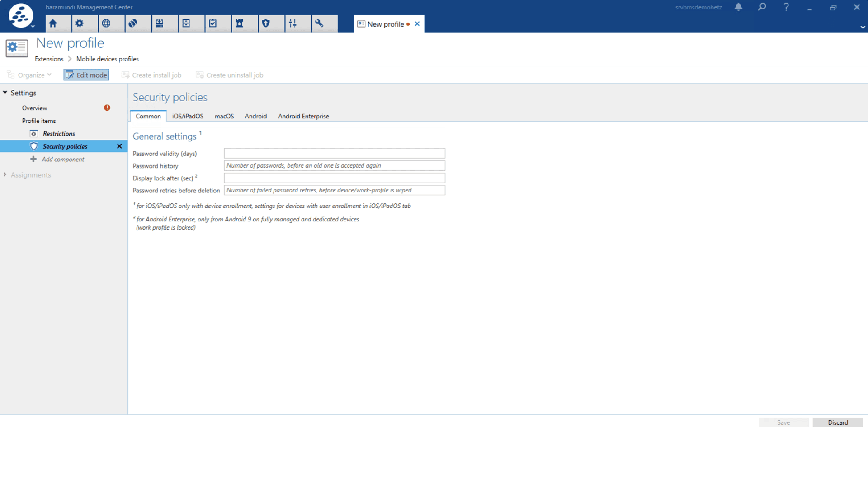Click the Mobile devices profiles breadcrumb
Viewport: 868px width, 488px height.
(x=108, y=59)
